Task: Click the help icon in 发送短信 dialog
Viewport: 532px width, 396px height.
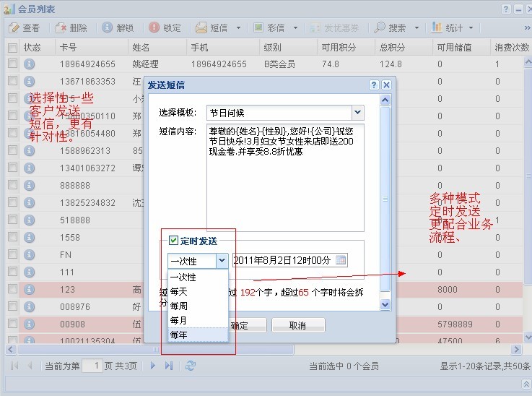Action: coord(374,85)
